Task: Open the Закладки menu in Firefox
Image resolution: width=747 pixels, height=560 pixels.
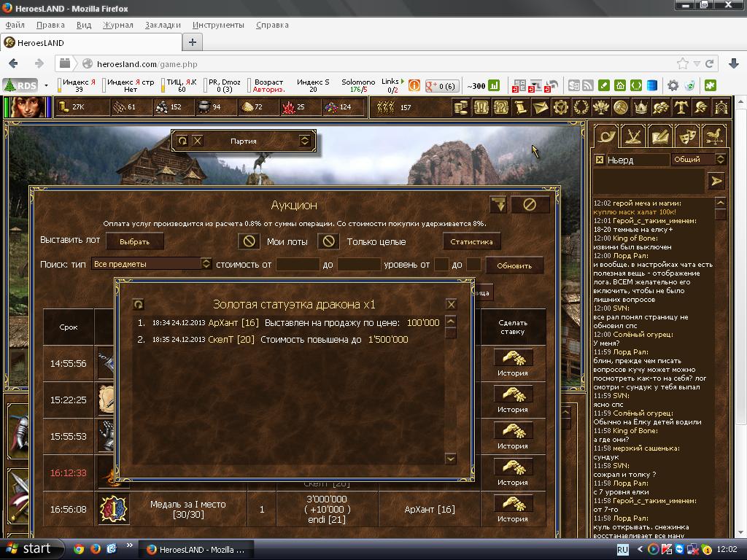Action: pos(163,25)
